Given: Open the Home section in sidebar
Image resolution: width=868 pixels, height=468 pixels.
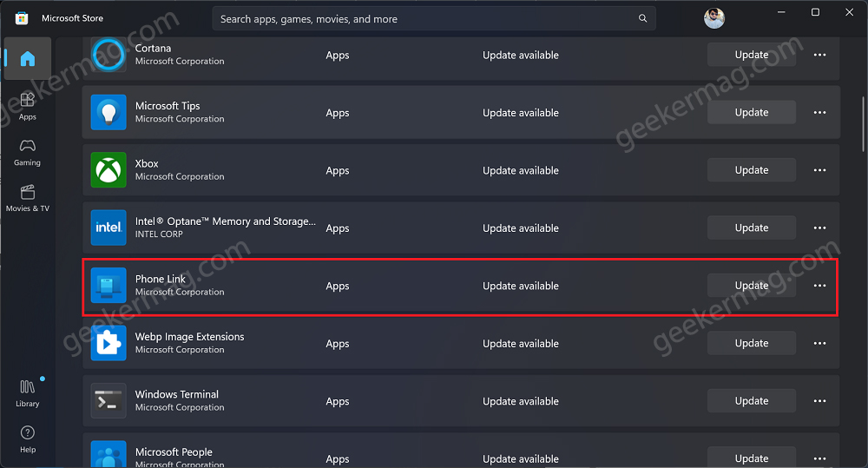Looking at the screenshot, I should [x=28, y=59].
